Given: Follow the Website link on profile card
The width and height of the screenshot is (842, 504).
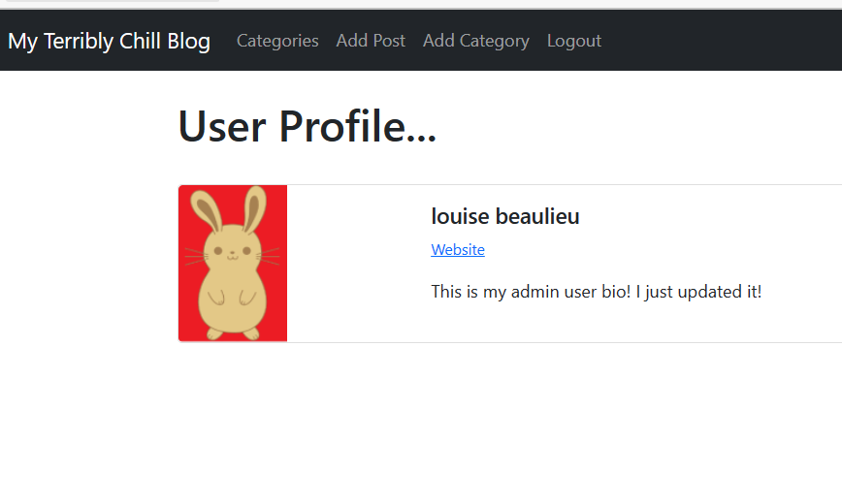Looking at the screenshot, I should tap(458, 250).
